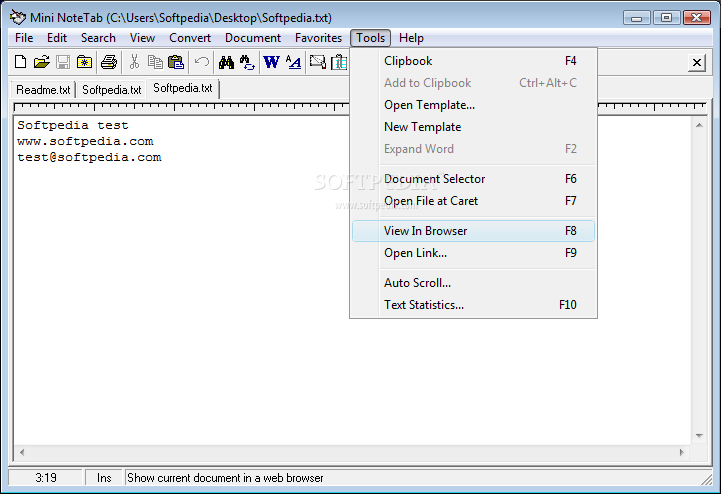Screen dimensions: 721x494
Task: Select the Add to Clipbook entry
Action: tap(473, 83)
